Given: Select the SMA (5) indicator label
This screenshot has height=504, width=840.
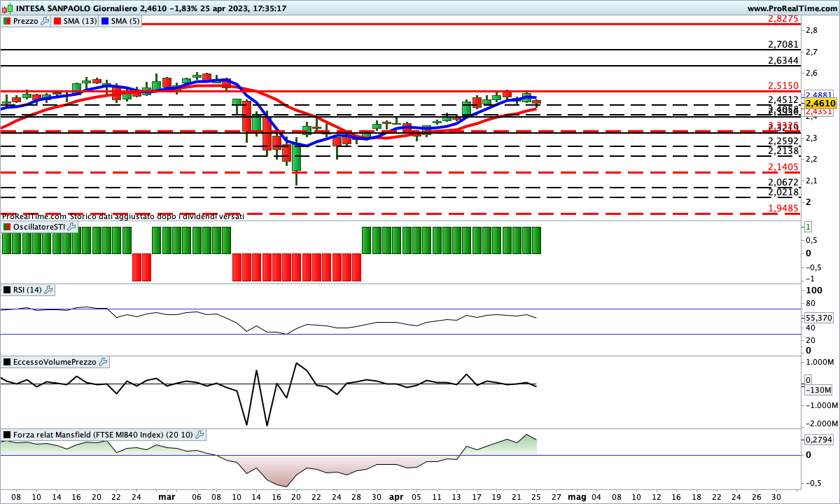Looking at the screenshot, I should point(125,21).
